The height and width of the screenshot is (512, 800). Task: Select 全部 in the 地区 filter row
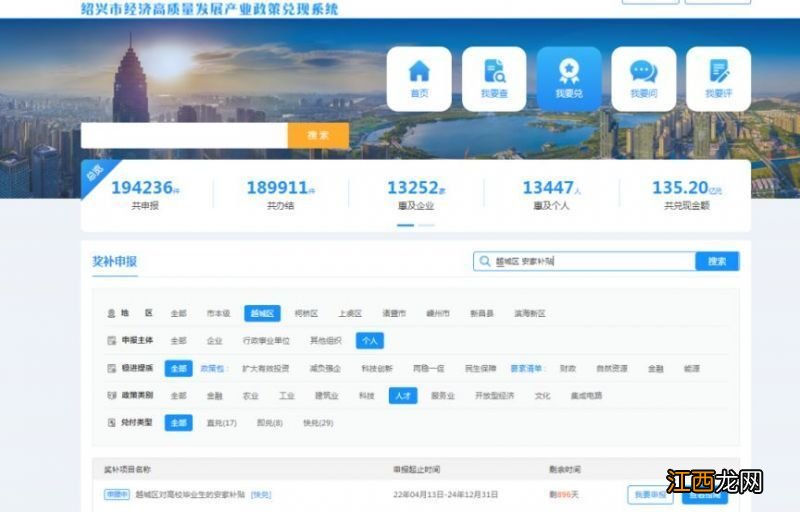pyautogui.click(x=179, y=314)
